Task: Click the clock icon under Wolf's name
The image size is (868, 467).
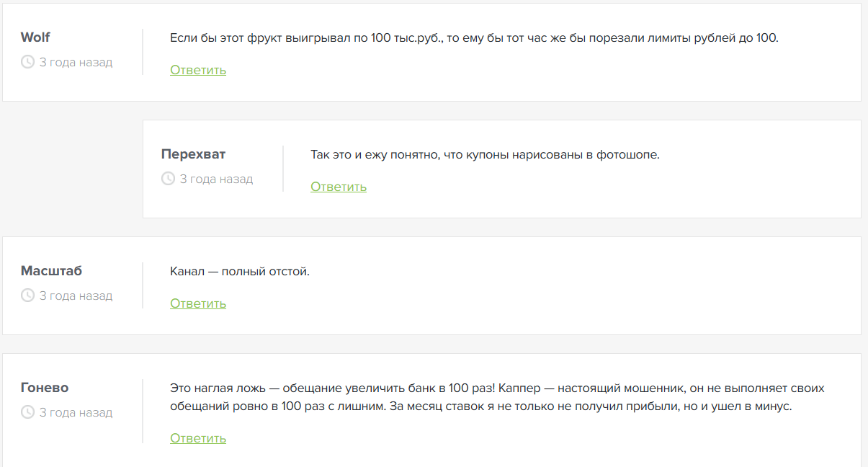Action: point(28,62)
